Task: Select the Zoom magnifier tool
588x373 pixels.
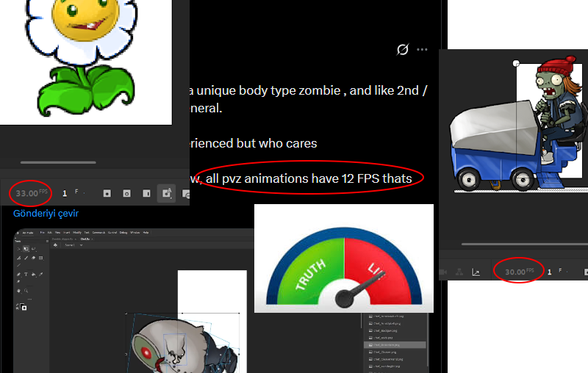Action: (x=26, y=291)
